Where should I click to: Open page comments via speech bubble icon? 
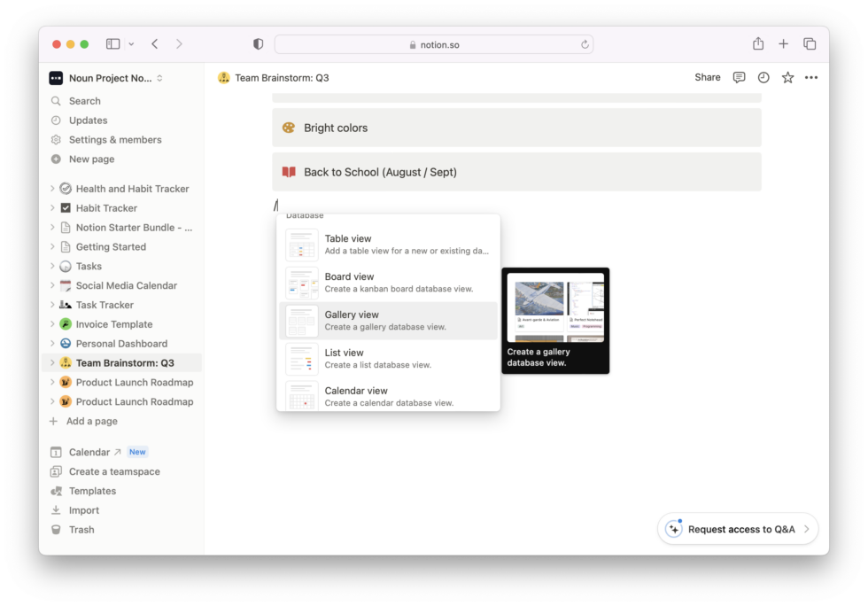[x=739, y=77]
